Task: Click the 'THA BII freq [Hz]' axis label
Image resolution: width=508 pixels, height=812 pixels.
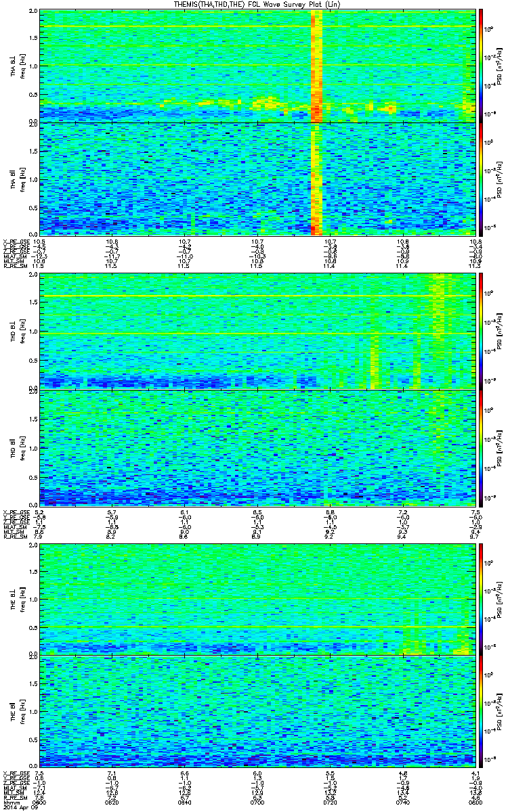Action: coord(17,179)
